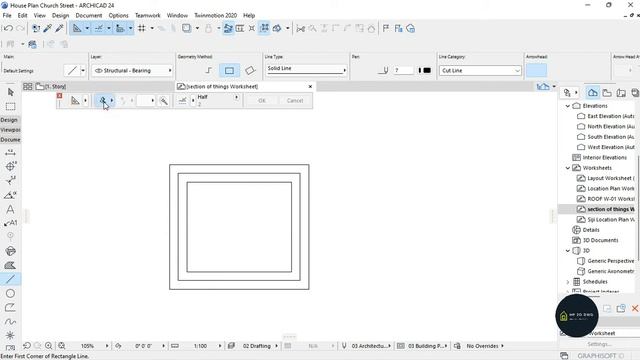Select the Label tool
The width and height of the screenshot is (640, 360).
point(10,223)
